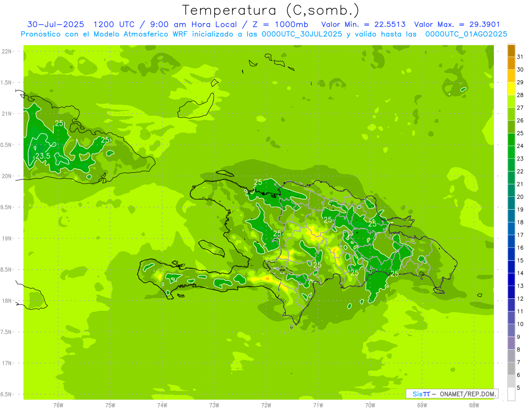The image size is (532, 411).
Task: Click the 22N latitude axis label
Action: (x=7, y=51)
